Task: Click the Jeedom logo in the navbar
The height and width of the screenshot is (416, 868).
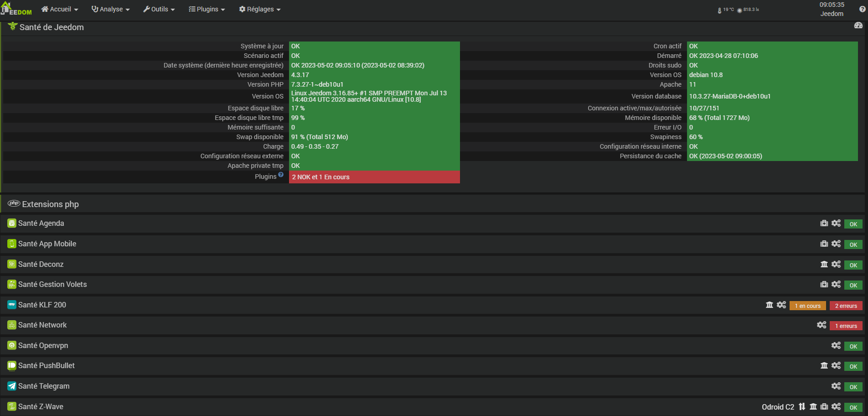Action: coord(16,9)
